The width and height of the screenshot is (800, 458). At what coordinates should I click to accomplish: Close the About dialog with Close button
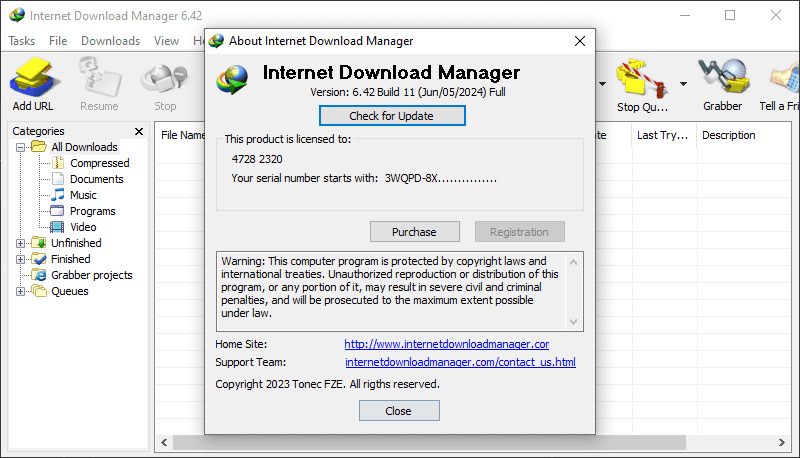click(x=398, y=411)
